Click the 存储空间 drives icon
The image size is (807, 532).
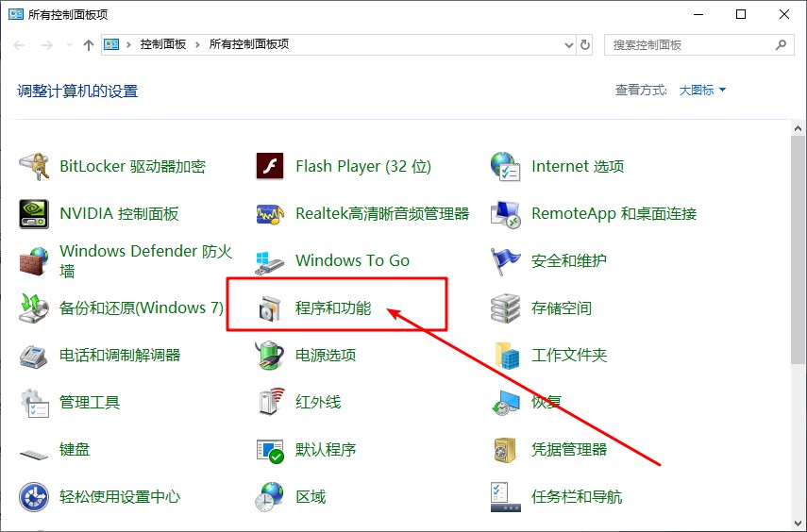506,308
